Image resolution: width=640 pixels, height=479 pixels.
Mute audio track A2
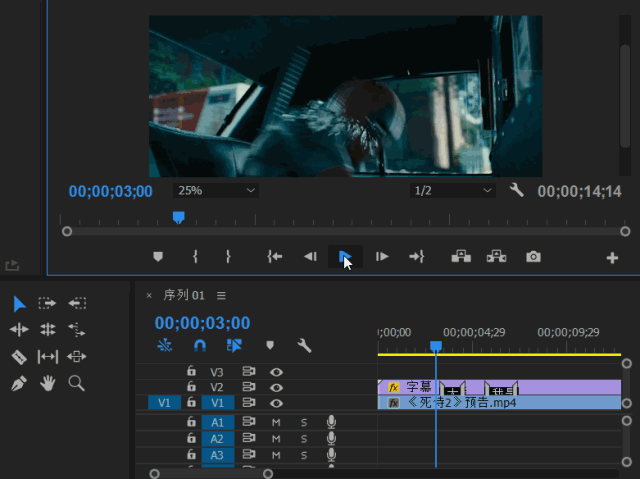pyautogui.click(x=276, y=439)
